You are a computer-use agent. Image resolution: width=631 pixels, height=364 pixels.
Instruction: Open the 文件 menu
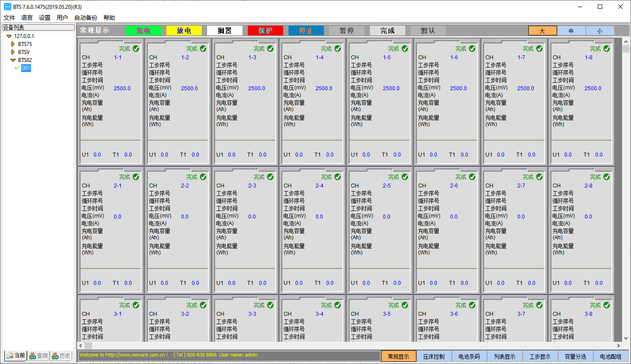click(x=9, y=18)
